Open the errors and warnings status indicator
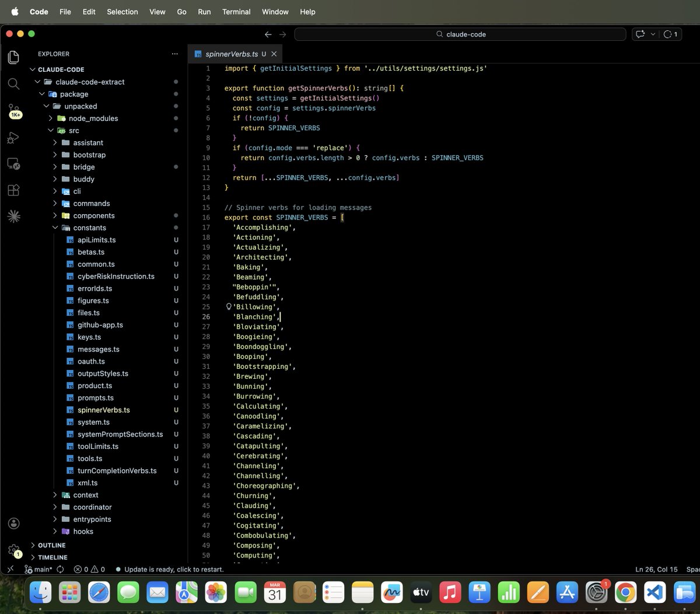 [x=89, y=569]
